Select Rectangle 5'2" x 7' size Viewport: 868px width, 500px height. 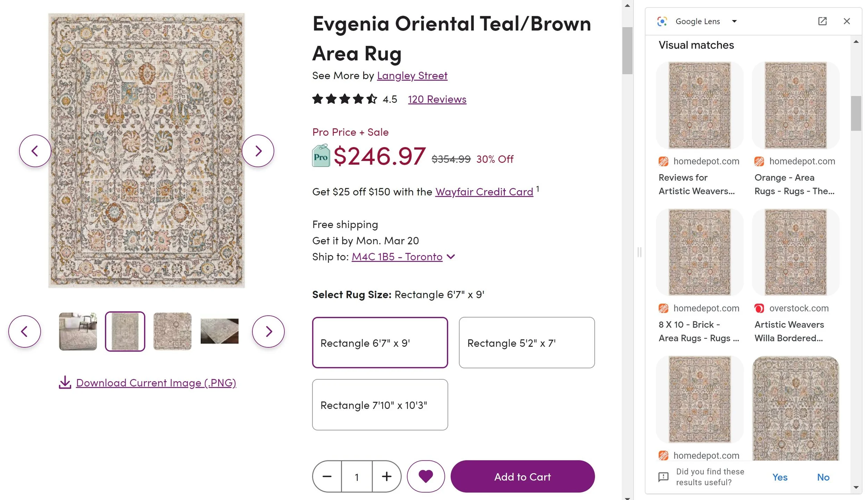pos(526,342)
